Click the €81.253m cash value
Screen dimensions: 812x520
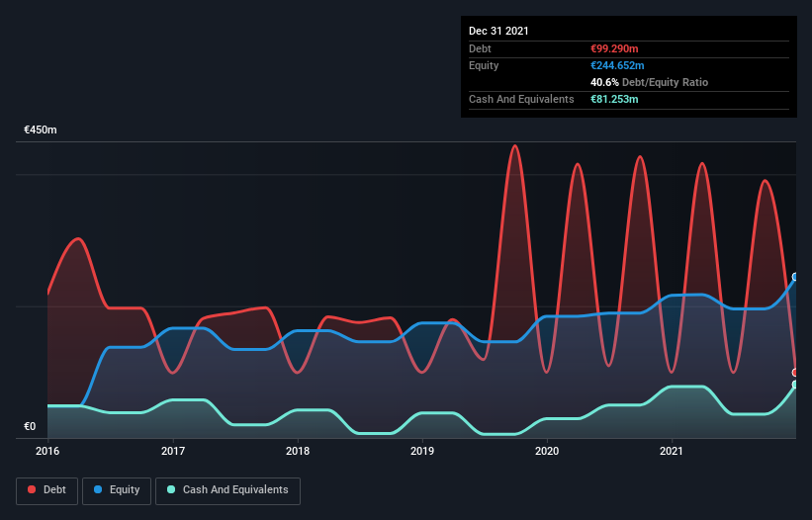(x=614, y=99)
